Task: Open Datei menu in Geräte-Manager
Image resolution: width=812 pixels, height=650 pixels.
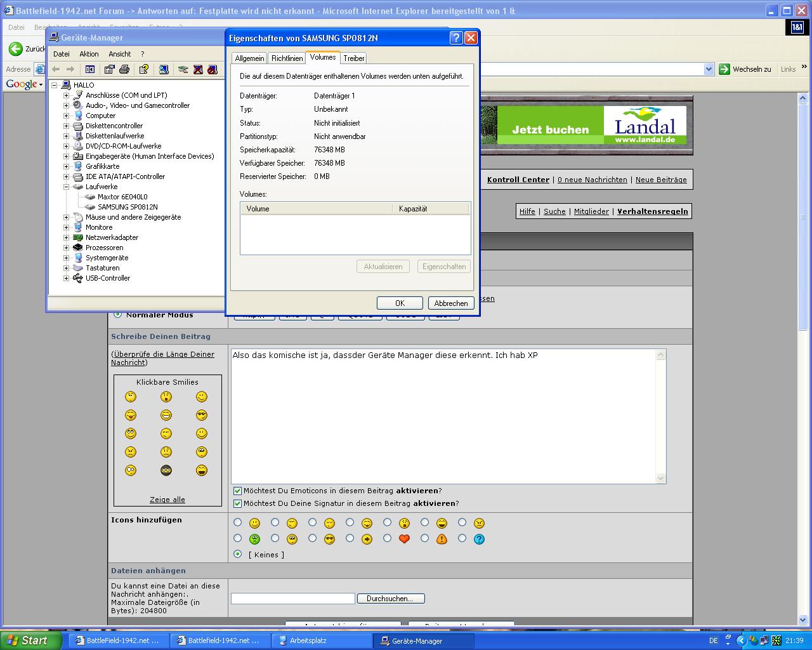Action: pos(62,54)
